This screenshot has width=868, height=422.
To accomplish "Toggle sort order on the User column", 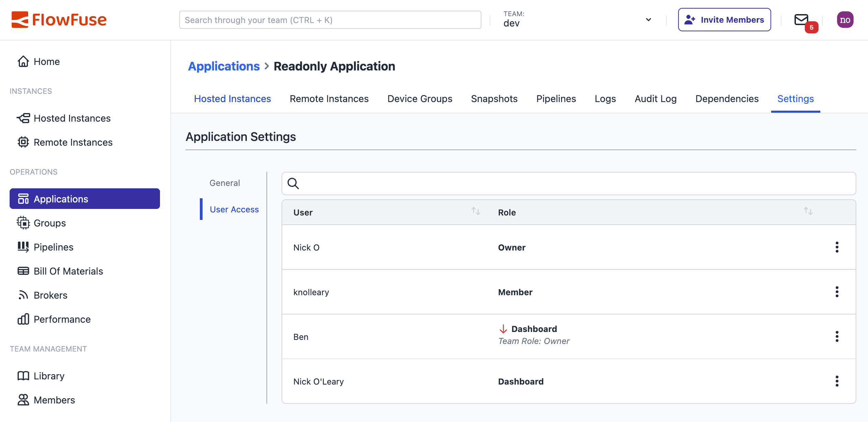I will (x=476, y=212).
